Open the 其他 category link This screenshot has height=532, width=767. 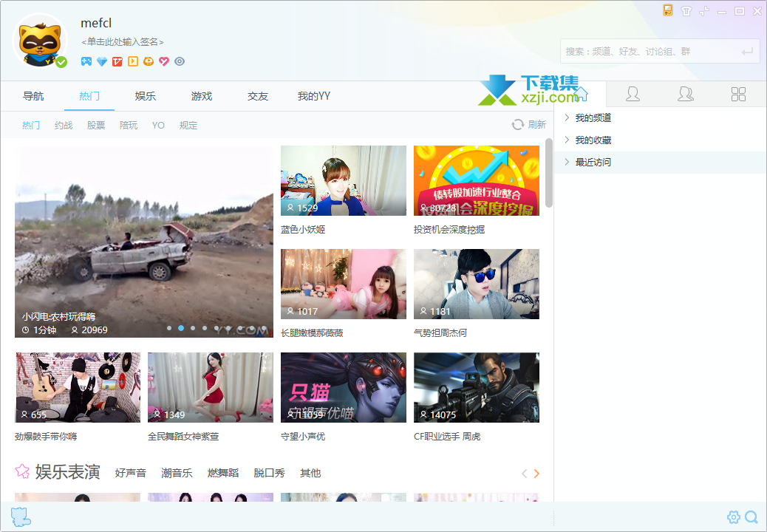tap(310, 473)
